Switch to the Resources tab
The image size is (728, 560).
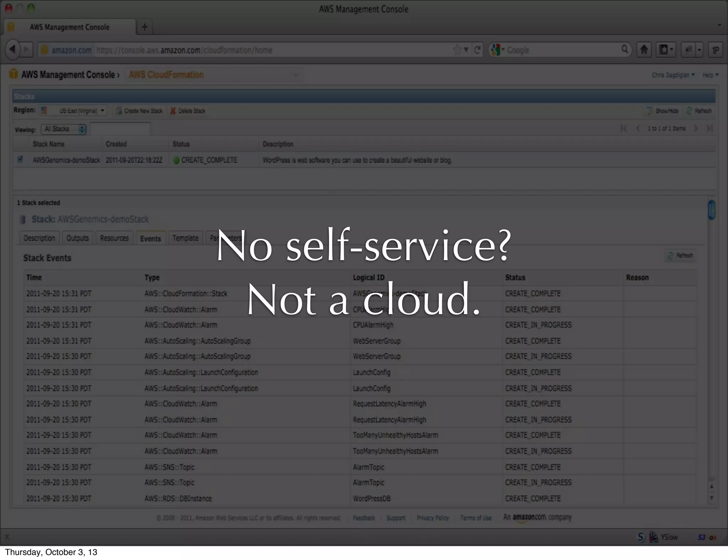pos(114,238)
